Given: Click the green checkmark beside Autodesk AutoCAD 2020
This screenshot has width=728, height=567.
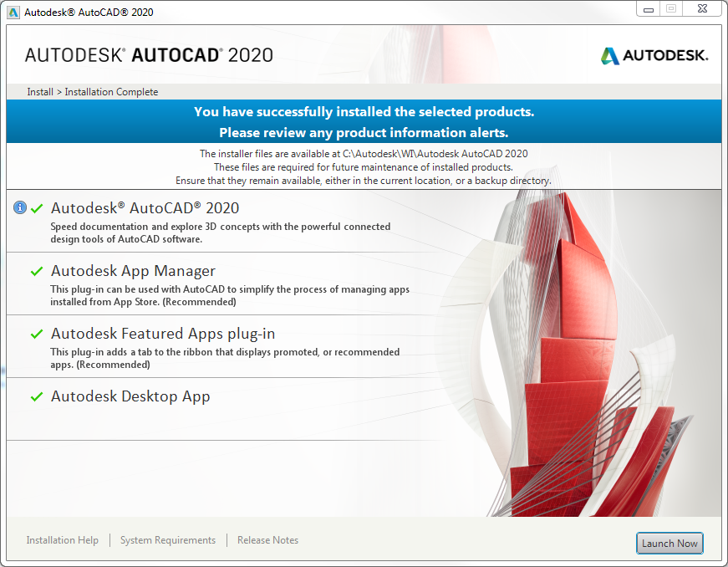Looking at the screenshot, I should [37, 209].
